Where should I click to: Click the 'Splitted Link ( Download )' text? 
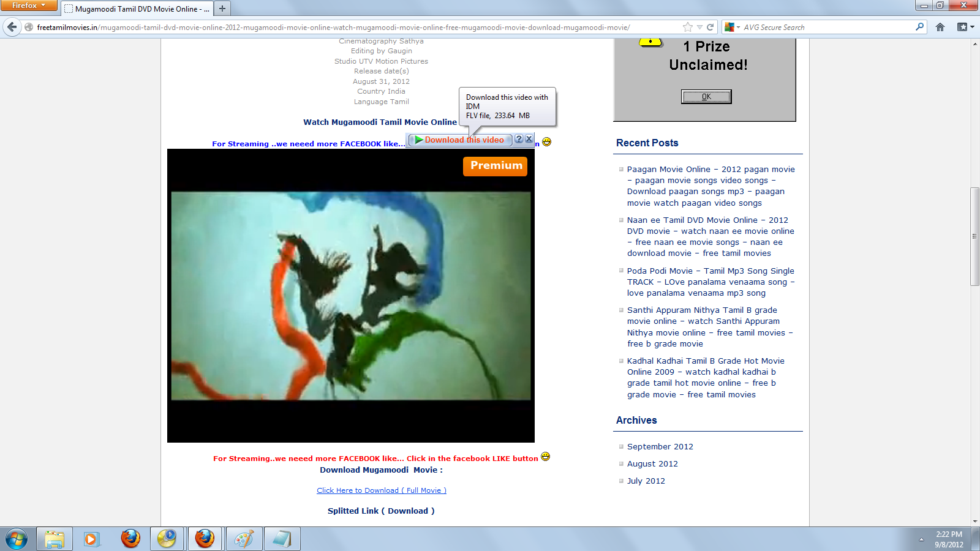coord(381,511)
